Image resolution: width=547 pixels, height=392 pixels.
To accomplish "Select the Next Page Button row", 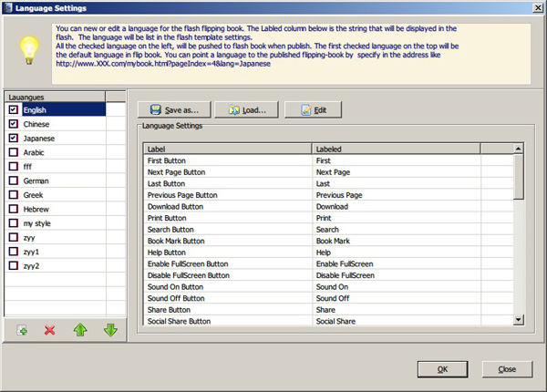I will tap(328, 172).
